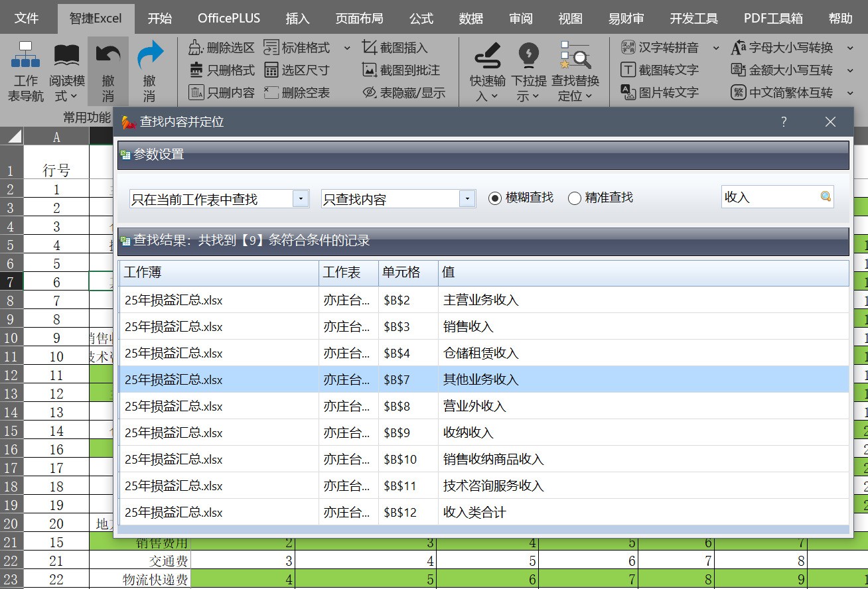Screen dimensions: 868x589
Task: Expand the 汉字转拼音 dropdown arrow
Action: (715, 48)
